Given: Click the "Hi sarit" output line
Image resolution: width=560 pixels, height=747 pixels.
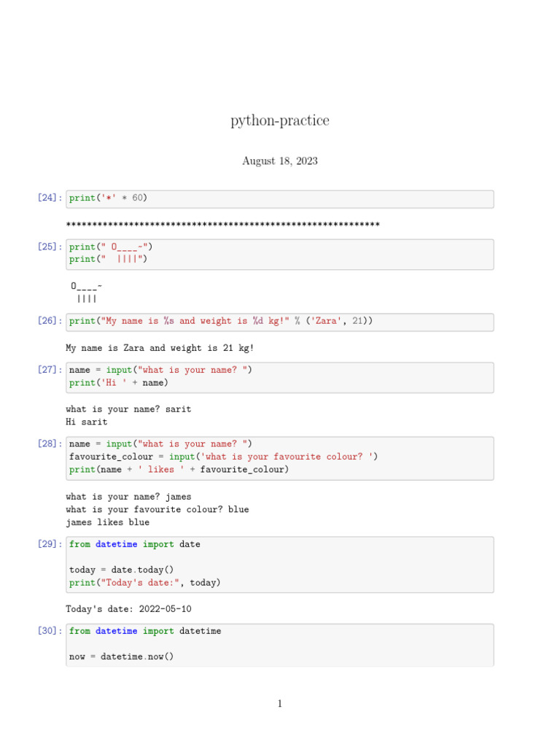Looking at the screenshot, I should pos(86,422).
